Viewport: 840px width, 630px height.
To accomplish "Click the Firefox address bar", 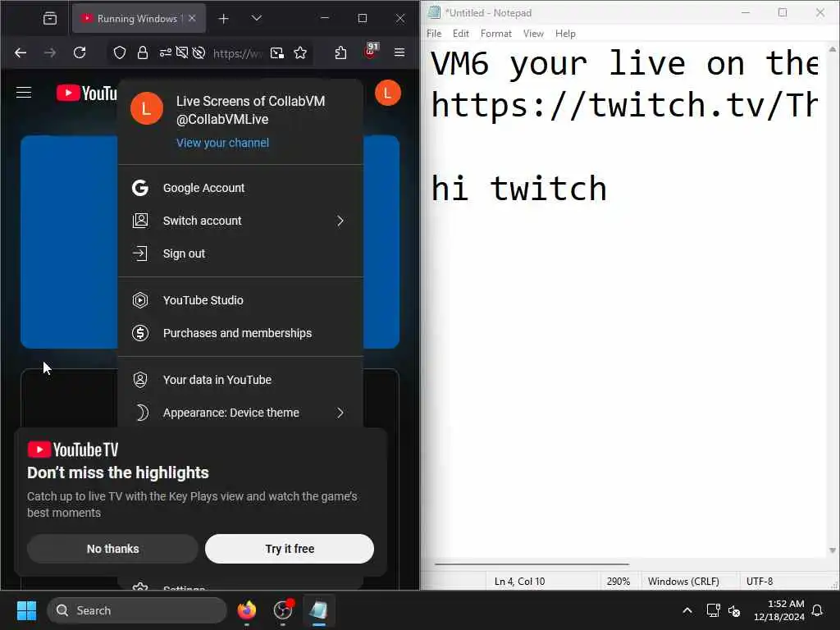I will (x=237, y=53).
